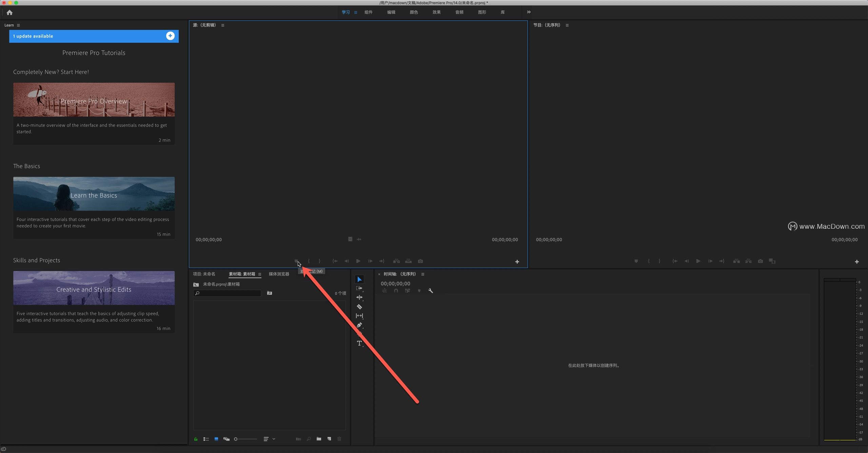Switch to 组件 workspace
The width and height of the screenshot is (868, 453).
point(369,12)
